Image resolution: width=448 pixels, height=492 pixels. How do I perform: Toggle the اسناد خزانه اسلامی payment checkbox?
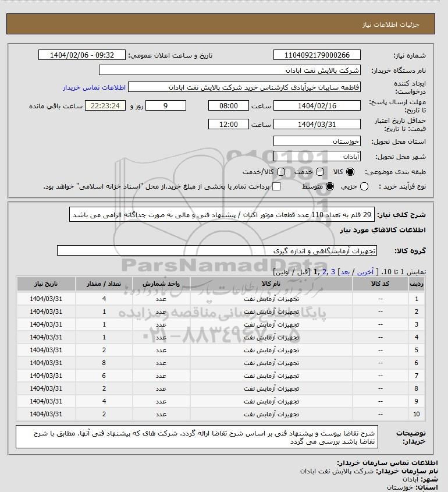coord(276,186)
